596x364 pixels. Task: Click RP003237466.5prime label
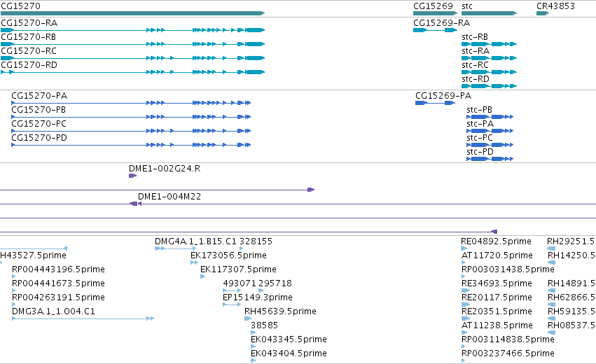pyautogui.click(x=508, y=353)
